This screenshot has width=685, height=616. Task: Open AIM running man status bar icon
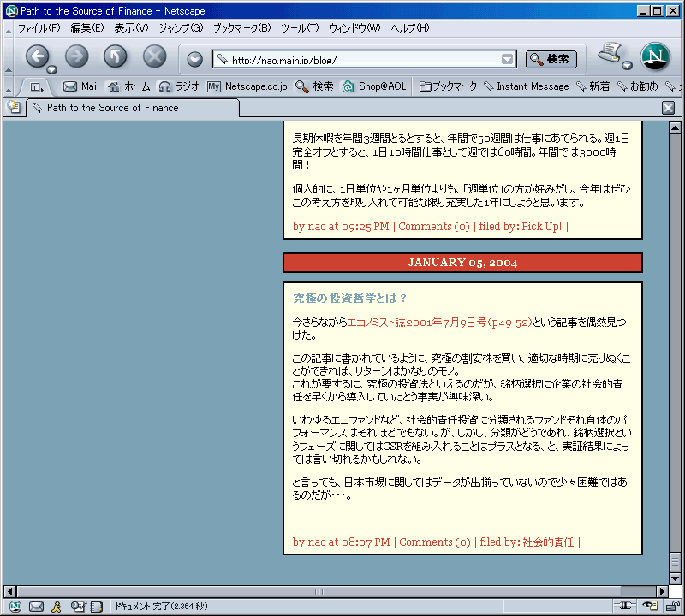57,607
